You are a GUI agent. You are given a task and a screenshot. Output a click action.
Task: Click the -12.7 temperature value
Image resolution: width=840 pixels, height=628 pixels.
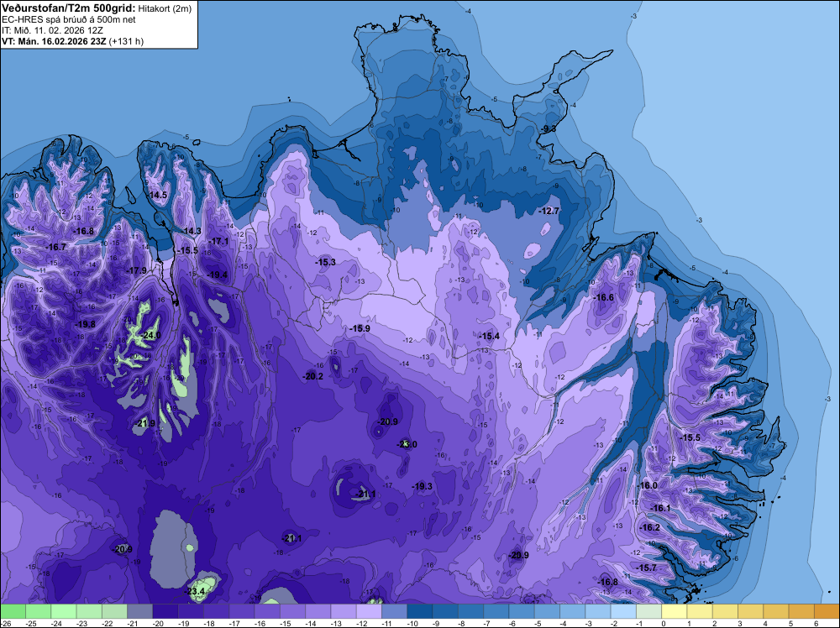[549, 211]
